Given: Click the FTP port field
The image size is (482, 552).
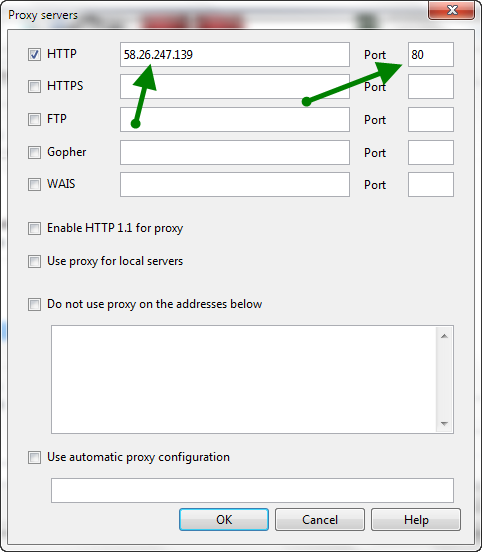Looking at the screenshot, I should [431, 119].
